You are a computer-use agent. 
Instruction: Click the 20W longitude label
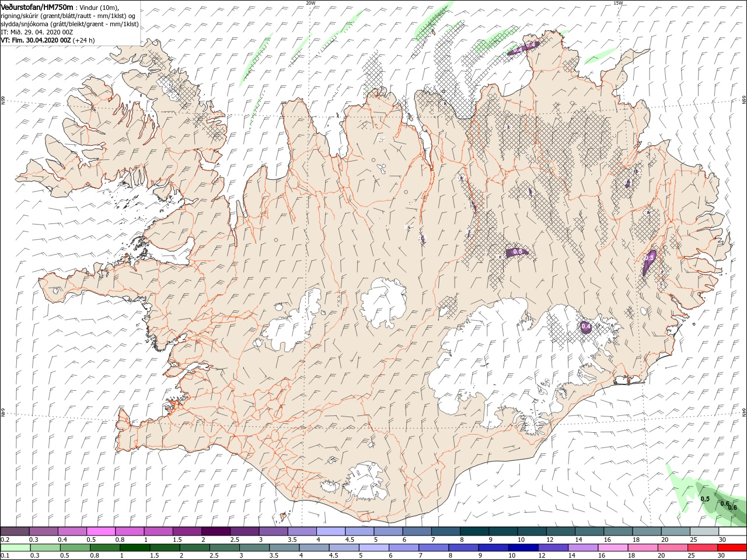coord(310,3)
